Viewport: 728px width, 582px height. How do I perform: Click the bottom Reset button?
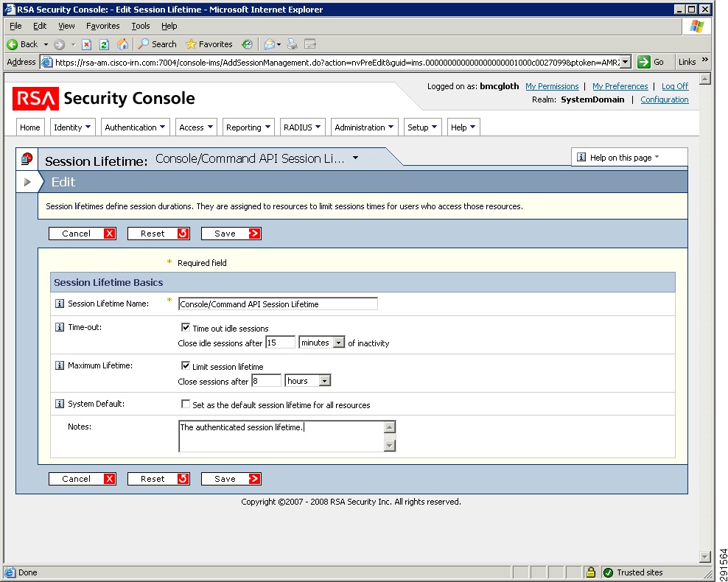coord(158,479)
